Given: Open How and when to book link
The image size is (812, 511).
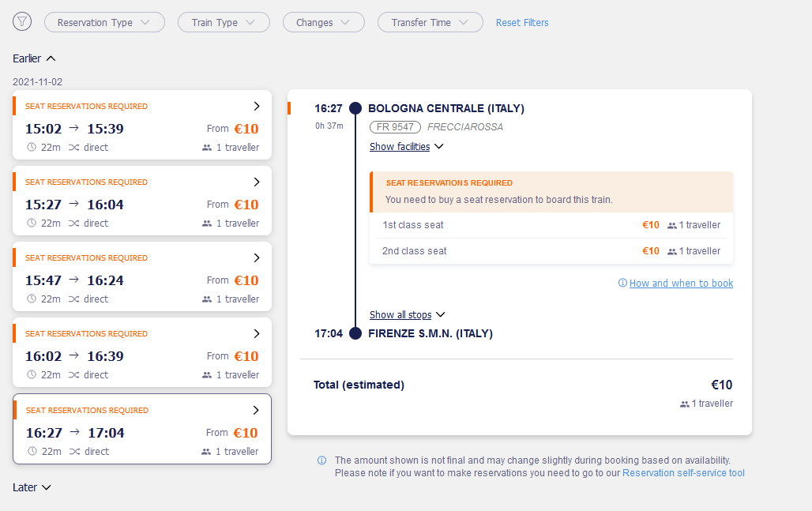Looking at the screenshot, I should coord(681,284).
